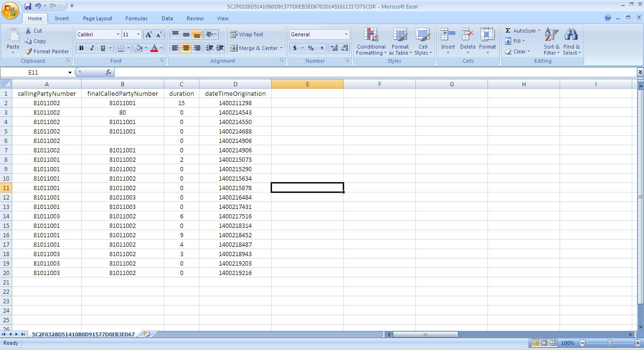Toggle underline formatting
The width and height of the screenshot is (644, 350).
point(102,48)
